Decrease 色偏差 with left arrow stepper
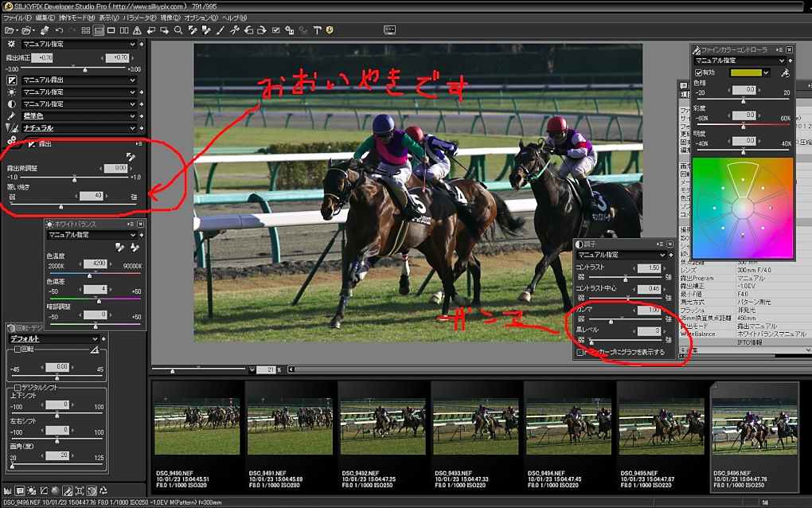812x508 pixels. 80,290
